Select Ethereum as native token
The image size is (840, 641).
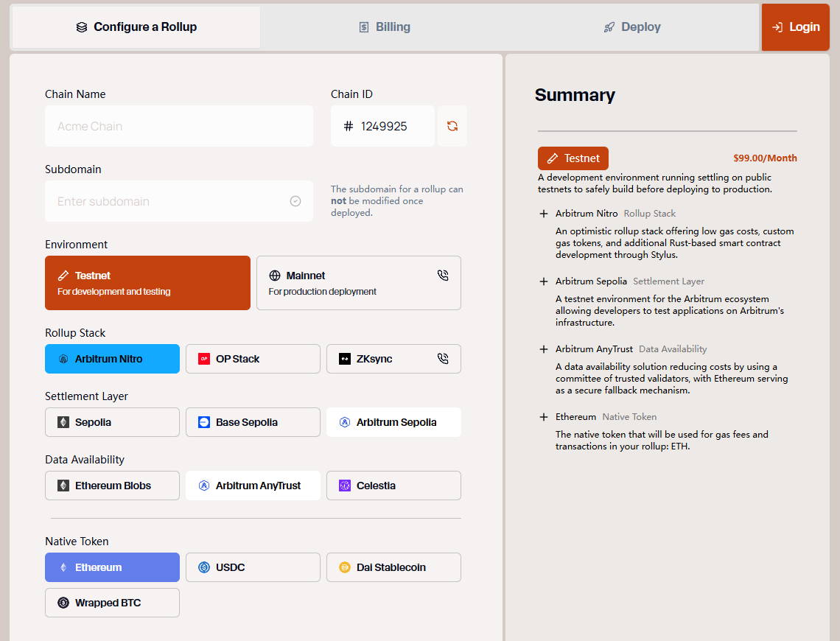(113, 567)
